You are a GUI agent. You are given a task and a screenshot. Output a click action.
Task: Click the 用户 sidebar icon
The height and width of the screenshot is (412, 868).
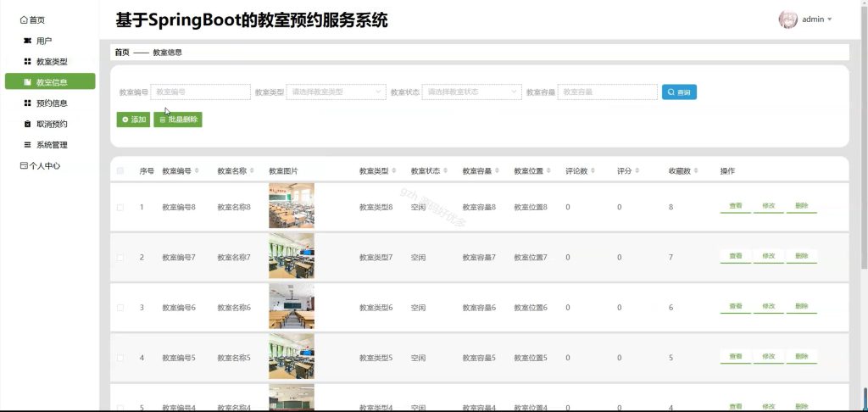[x=28, y=41]
